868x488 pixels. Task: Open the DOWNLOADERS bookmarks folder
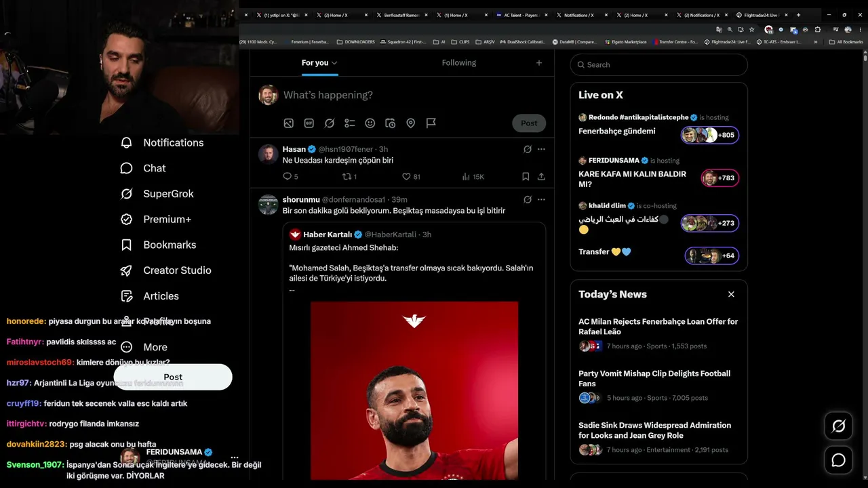click(356, 42)
